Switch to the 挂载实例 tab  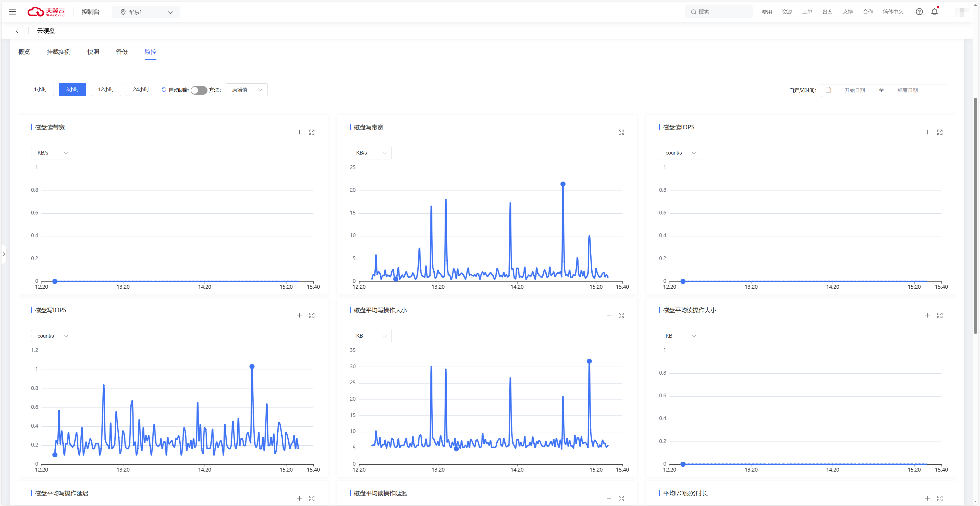point(59,52)
